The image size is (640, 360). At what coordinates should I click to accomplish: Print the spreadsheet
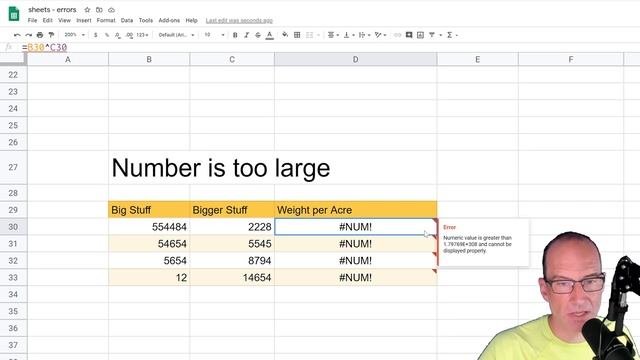(x=40, y=35)
